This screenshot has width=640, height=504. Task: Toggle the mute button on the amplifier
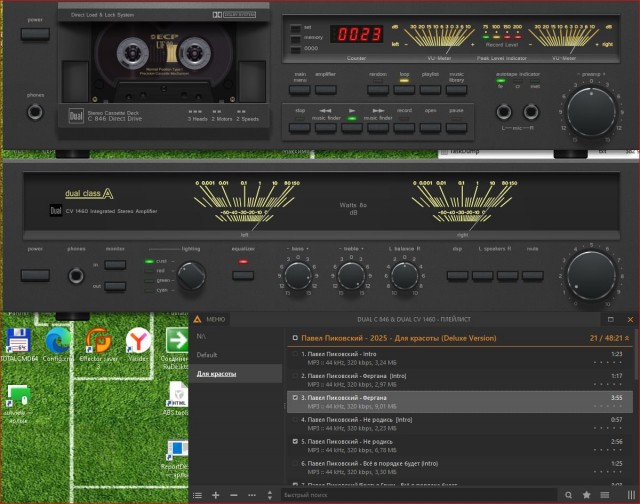point(532,276)
